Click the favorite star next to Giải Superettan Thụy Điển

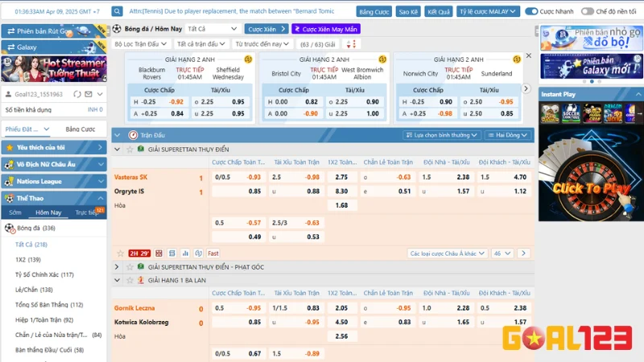pos(129,149)
